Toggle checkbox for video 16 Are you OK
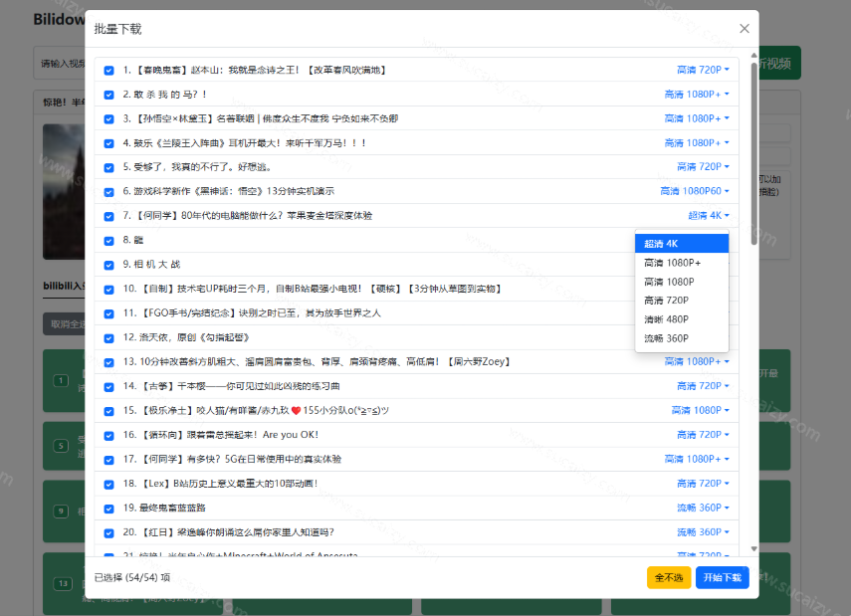This screenshot has height=616, width=851. (x=109, y=436)
